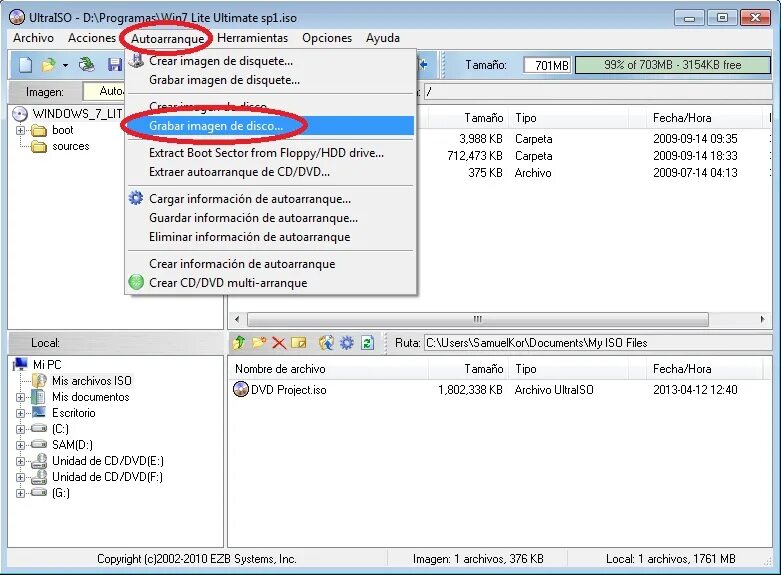The image size is (781, 575).
Task: Click the sources folder icon
Action: pyautogui.click(x=39, y=146)
